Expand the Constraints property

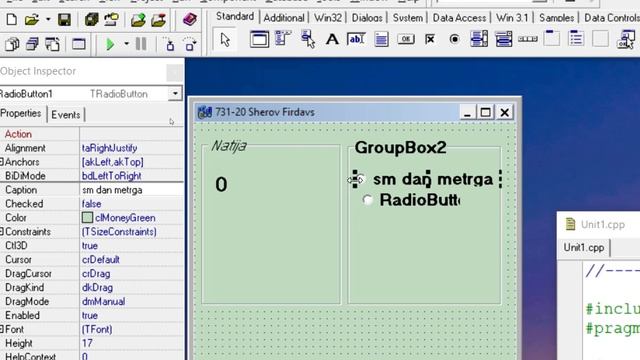point(2,231)
